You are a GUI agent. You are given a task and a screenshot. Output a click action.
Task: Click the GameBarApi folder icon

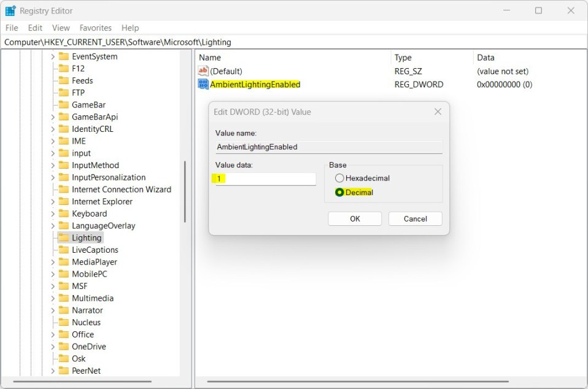(x=64, y=117)
